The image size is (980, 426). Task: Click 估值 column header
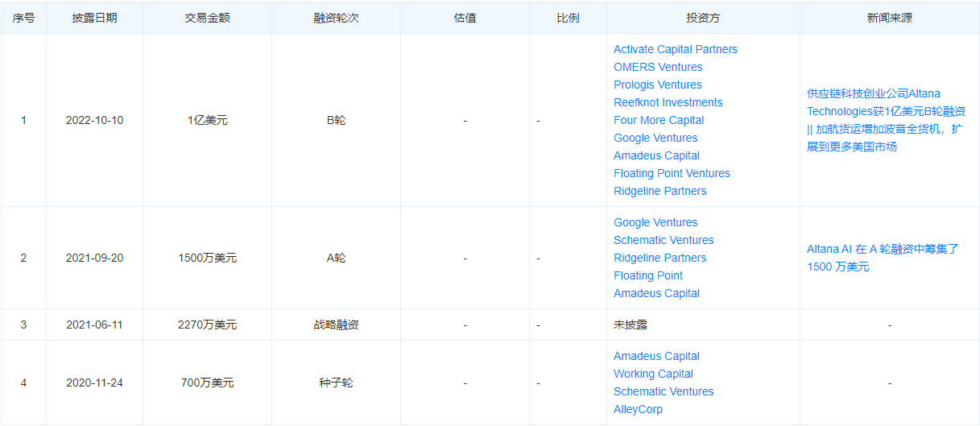[465, 17]
